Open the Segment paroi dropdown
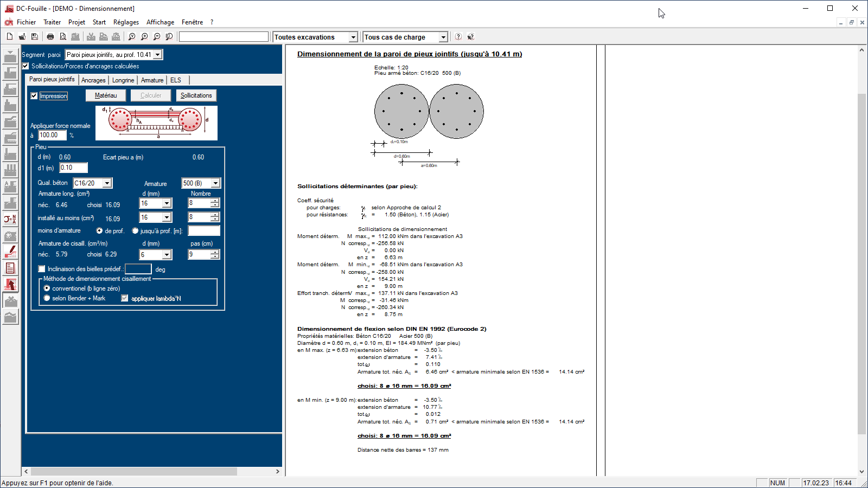Screen dimensions: 868x488 [158, 55]
